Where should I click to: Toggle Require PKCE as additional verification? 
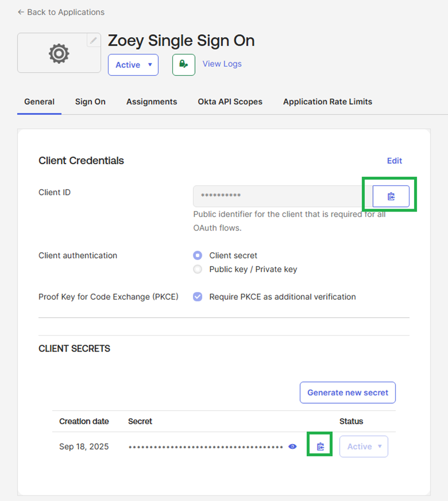point(198,297)
